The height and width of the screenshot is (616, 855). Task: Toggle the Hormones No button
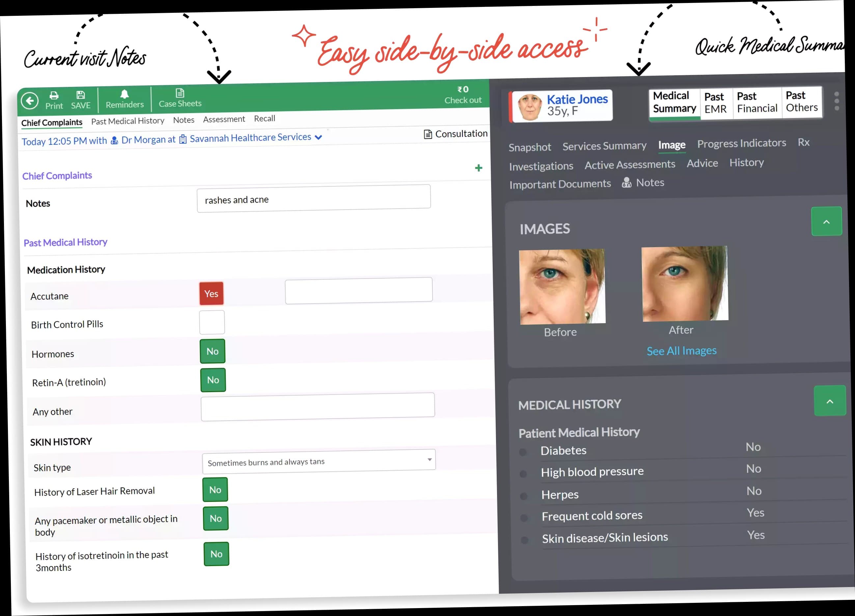(213, 351)
